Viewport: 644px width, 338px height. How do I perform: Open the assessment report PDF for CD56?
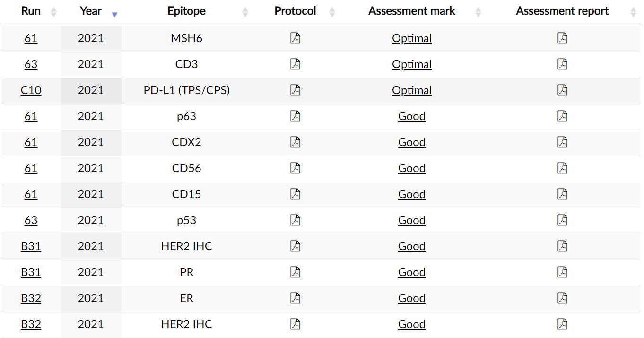pos(562,168)
